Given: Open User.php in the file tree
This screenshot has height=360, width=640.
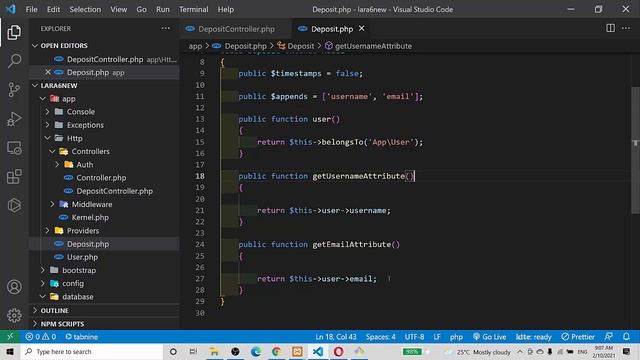Looking at the screenshot, I should click(x=82, y=257).
